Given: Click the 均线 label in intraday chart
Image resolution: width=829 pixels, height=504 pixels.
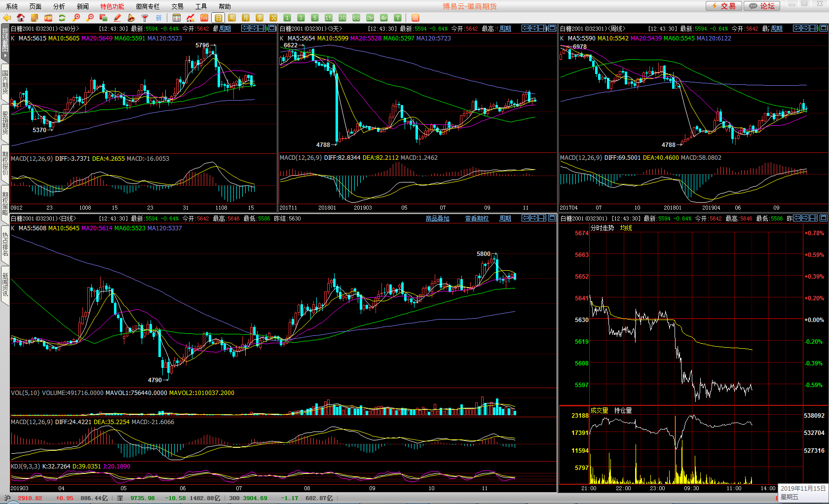Looking at the screenshot, I should point(626,228).
